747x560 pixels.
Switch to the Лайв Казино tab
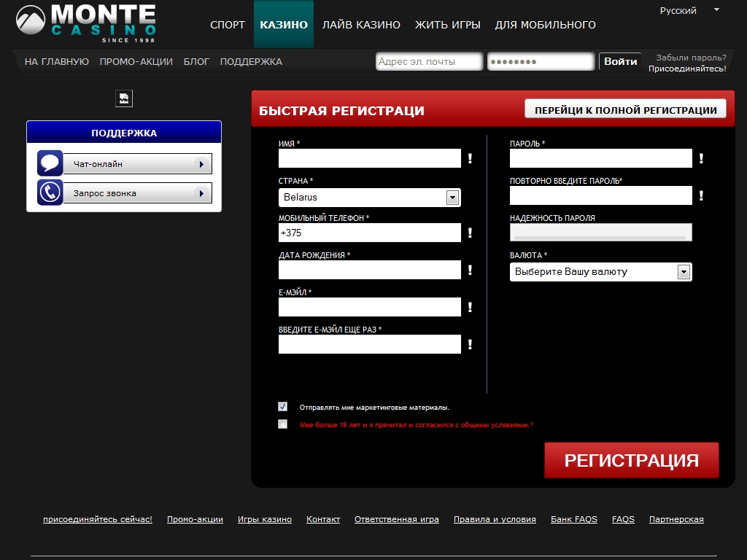[361, 25]
